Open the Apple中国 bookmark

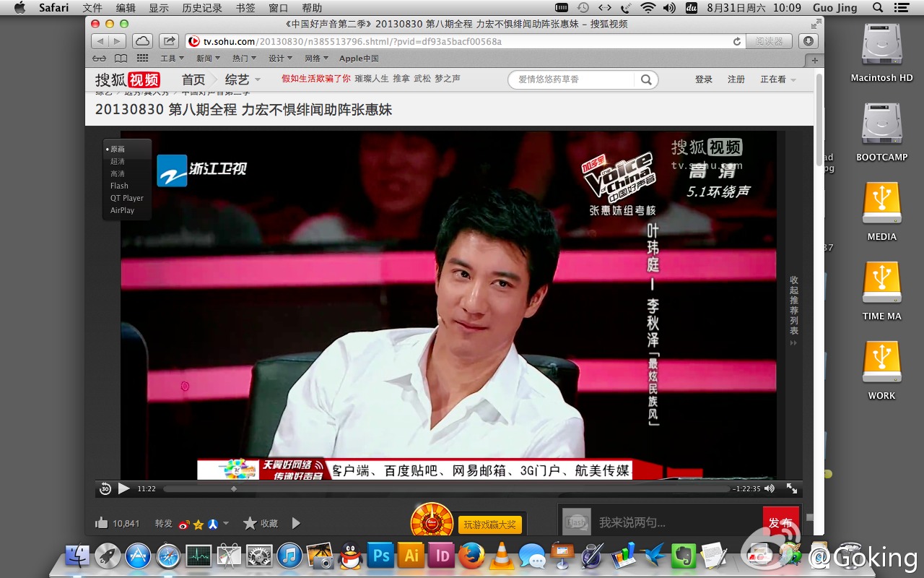[359, 59]
